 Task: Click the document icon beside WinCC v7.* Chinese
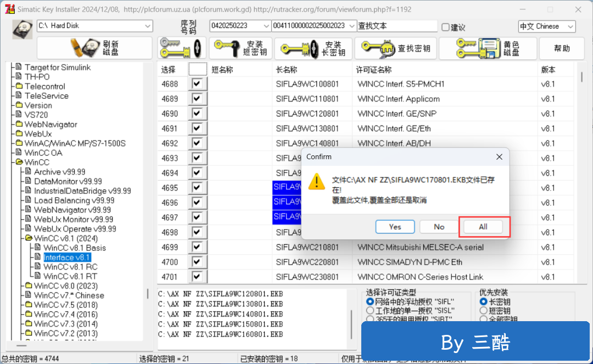(28, 294)
